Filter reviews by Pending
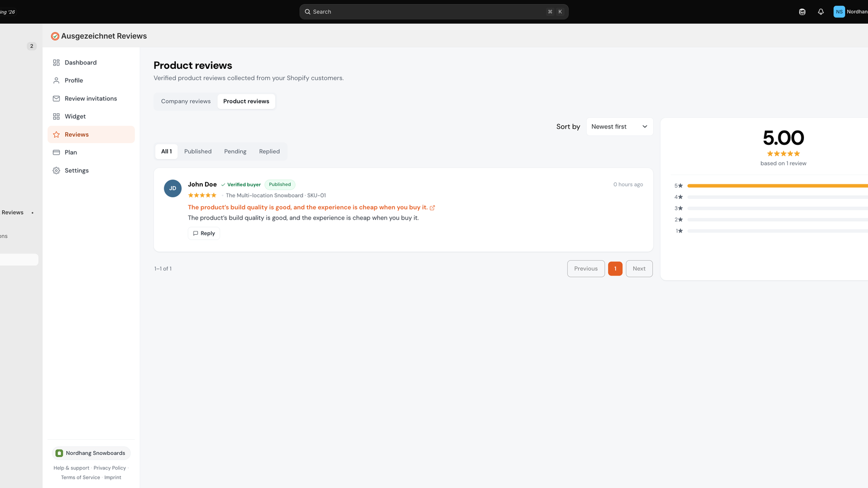This screenshot has width=868, height=488. coord(235,151)
